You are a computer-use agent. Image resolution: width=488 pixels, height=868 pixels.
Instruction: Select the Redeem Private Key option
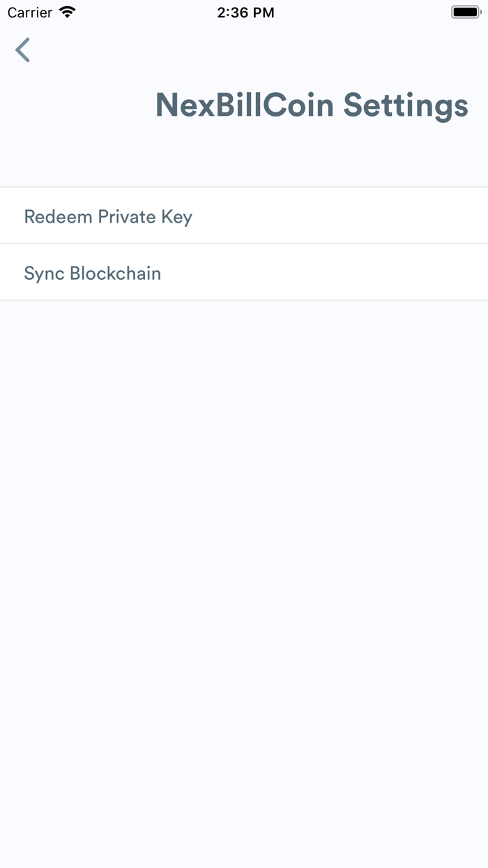click(x=108, y=216)
